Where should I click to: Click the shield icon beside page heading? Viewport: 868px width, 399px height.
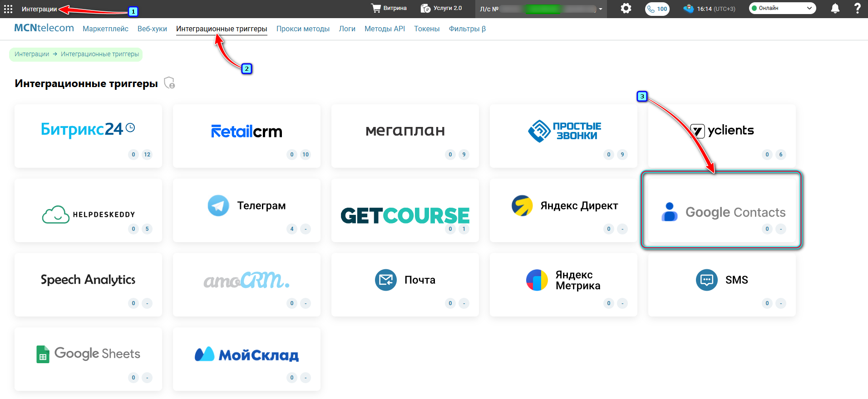coord(169,83)
